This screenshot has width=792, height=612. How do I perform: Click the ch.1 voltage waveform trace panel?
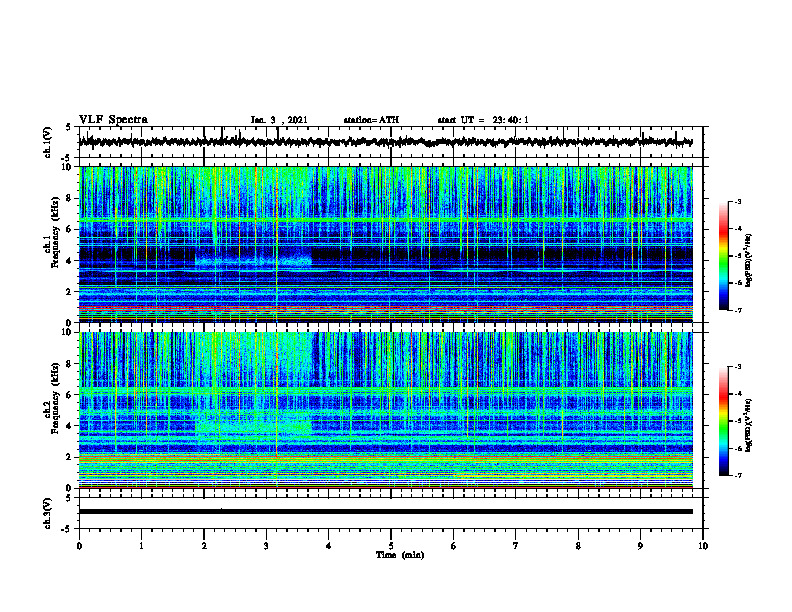[x=391, y=142]
